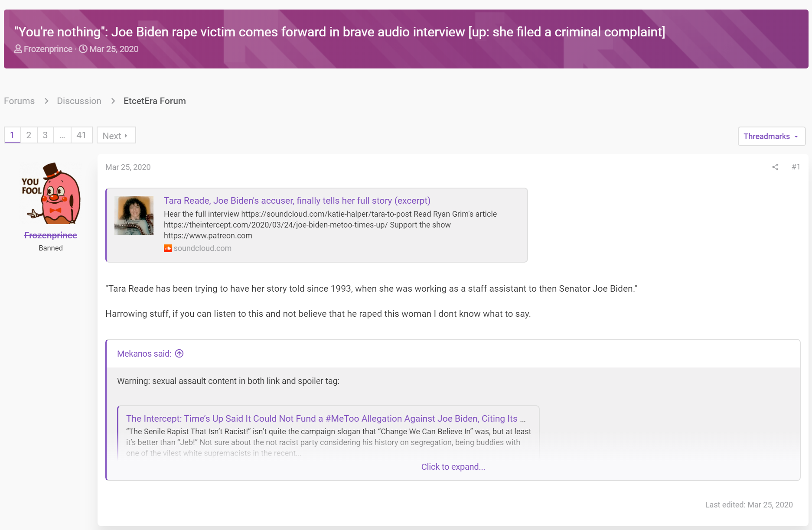Image resolution: width=812 pixels, height=530 pixels.
Task: Jump to page 41 of the thread
Action: click(x=82, y=135)
